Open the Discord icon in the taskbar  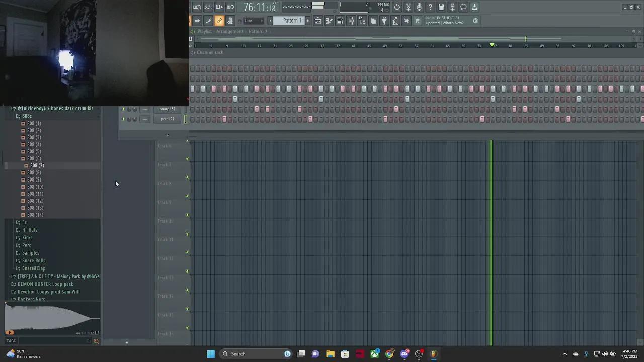tap(404, 354)
